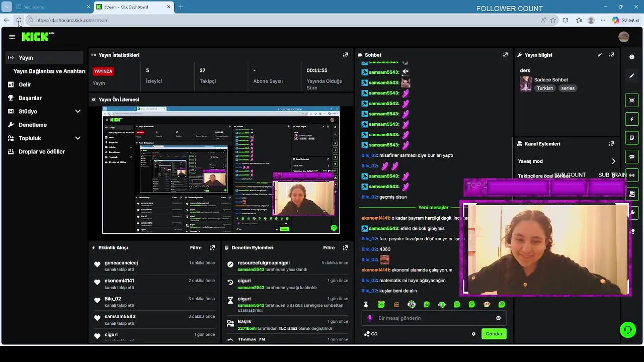Screen dimensions: 644x362
Task: Click the purple microphone icon in chat input
Action: (x=370, y=318)
